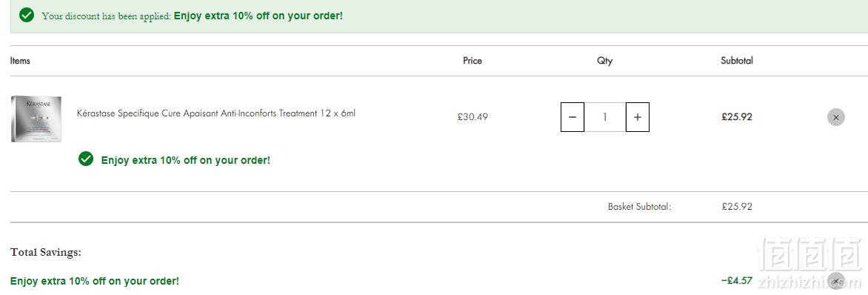
Task: Click the Qty column header
Action: click(x=604, y=61)
